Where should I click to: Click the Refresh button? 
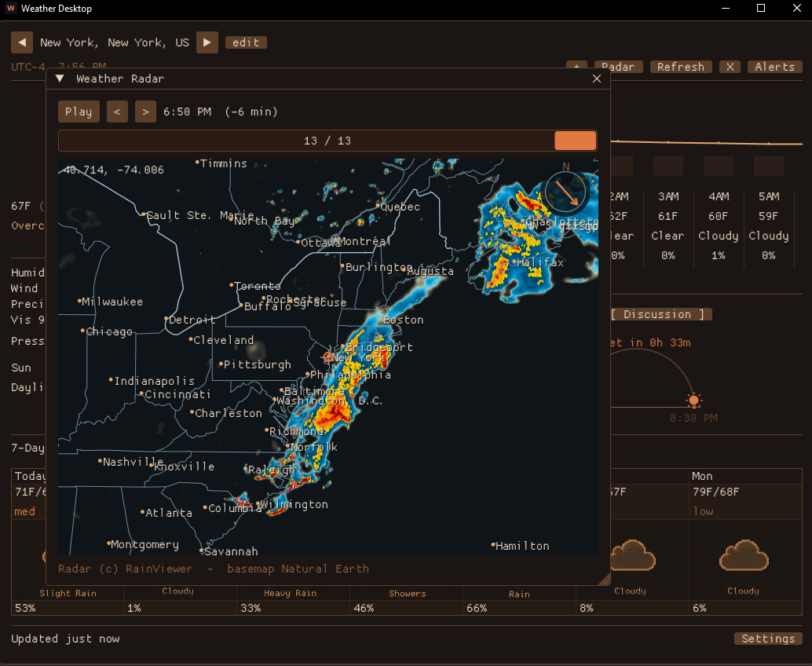click(681, 67)
